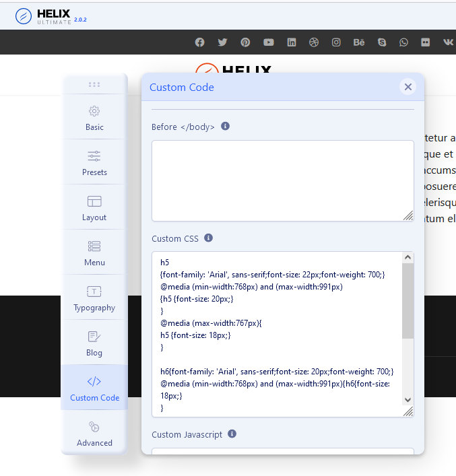Open the Presets settings tab
Viewport: 456px width, 476px height.
click(x=94, y=162)
